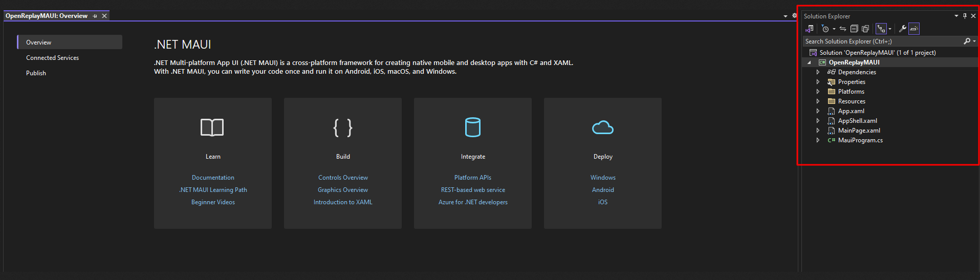
Task: Open Graphics Overview link
Action: tap(343, 190)
